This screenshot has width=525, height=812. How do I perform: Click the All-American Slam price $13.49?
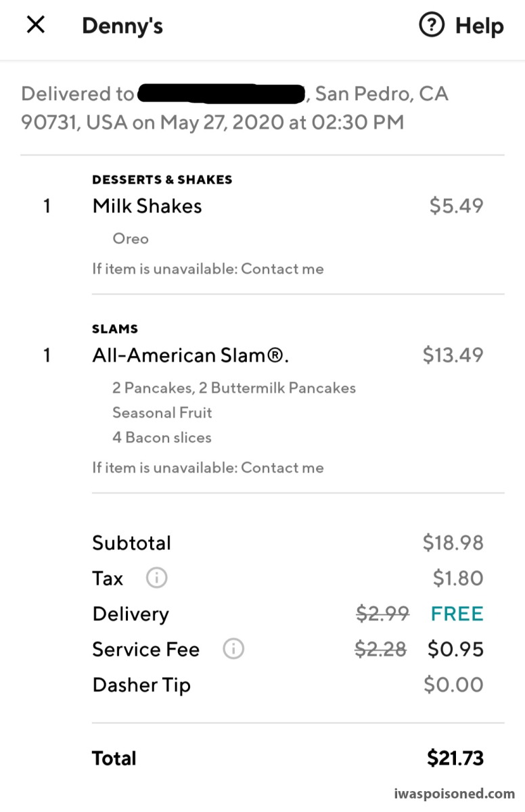[453, 355]
